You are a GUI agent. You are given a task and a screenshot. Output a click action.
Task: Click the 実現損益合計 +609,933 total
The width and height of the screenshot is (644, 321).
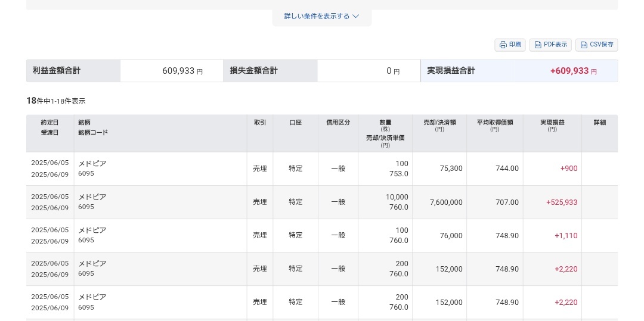574,71
